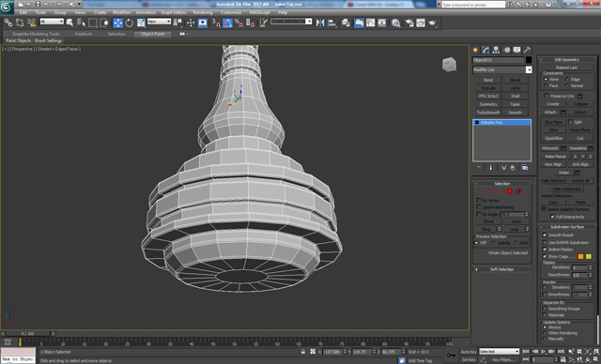Open the 3ds Max application menu logo

click(x=7, y=7)
